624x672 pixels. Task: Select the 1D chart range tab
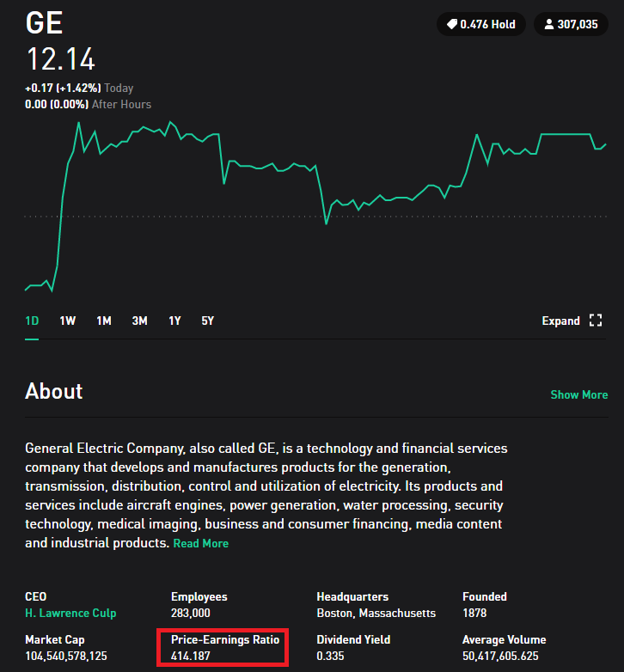point(32,321)
